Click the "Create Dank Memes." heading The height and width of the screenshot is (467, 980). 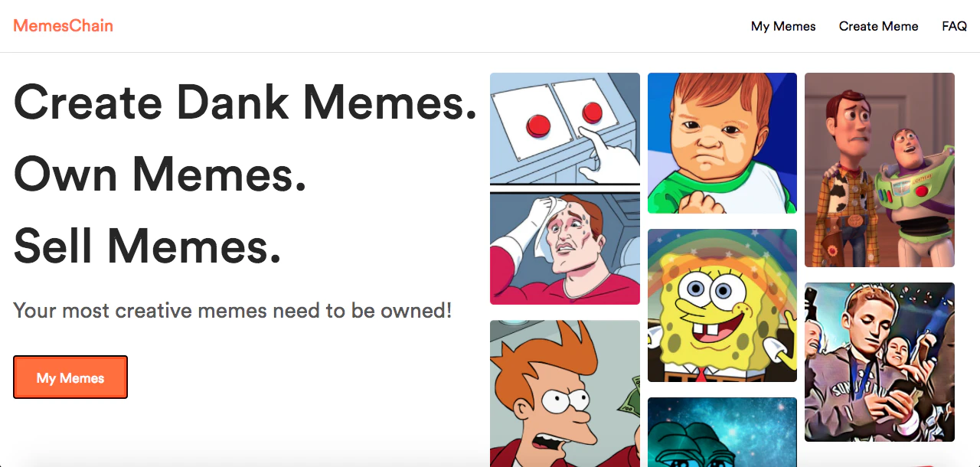(x=246, y=102)
